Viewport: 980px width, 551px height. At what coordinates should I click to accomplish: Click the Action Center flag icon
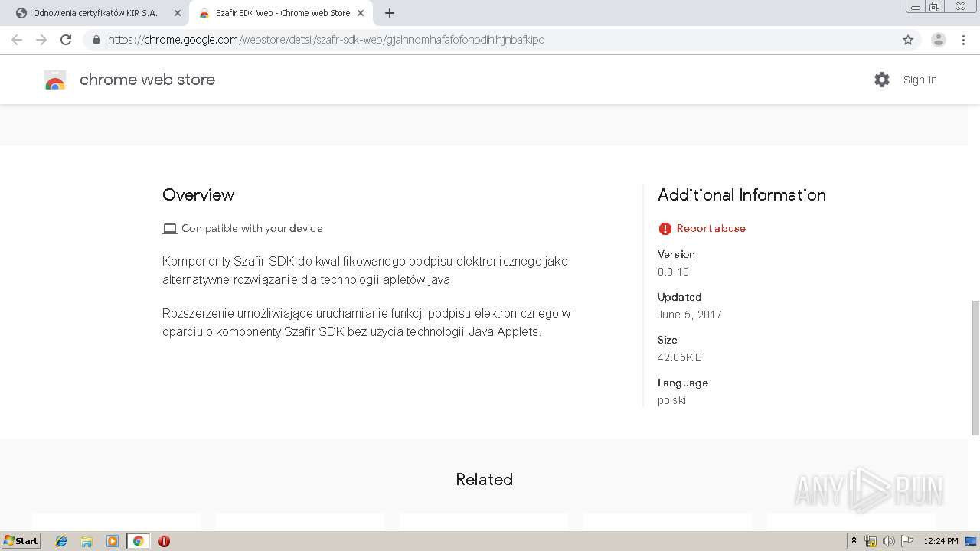coord(907,541)
